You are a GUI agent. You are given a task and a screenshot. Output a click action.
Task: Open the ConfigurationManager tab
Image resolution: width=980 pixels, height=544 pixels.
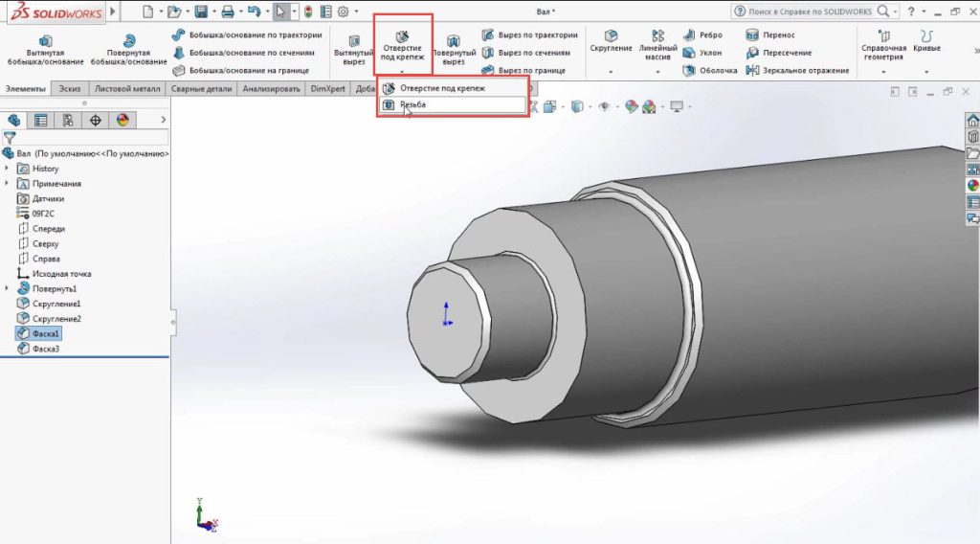(68, 120)
